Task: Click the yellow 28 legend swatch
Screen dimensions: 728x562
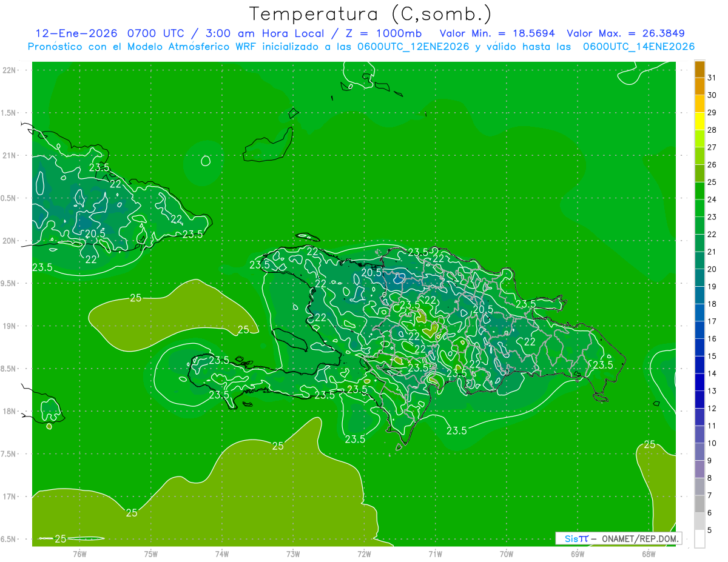Action: click(699, 121)
